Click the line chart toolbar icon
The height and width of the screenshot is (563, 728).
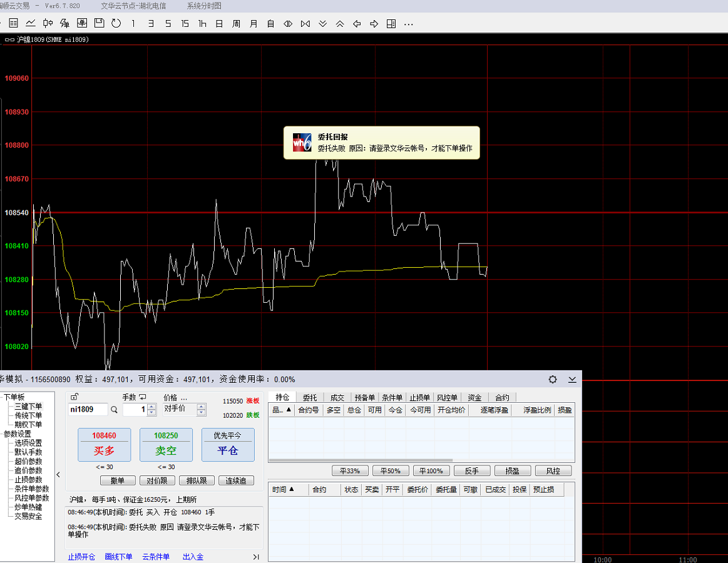pos(31,24)
